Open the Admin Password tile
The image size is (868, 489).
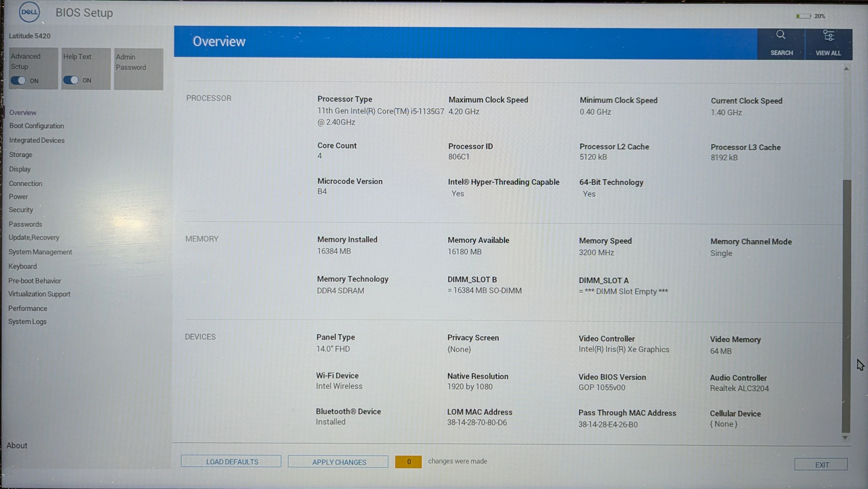(138, 69)
